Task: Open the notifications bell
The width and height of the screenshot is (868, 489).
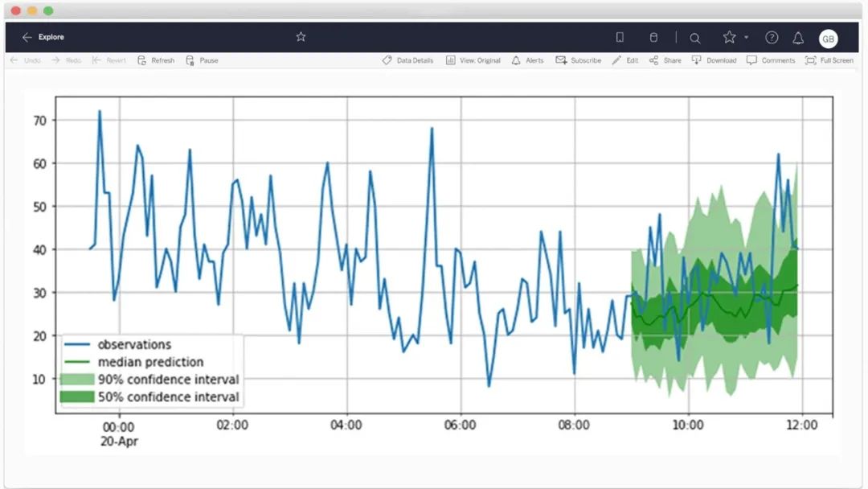Action: coord(798,38)
